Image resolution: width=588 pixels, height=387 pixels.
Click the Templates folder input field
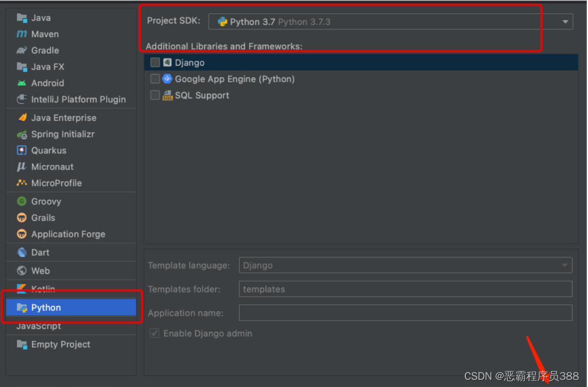pos(405,289)
